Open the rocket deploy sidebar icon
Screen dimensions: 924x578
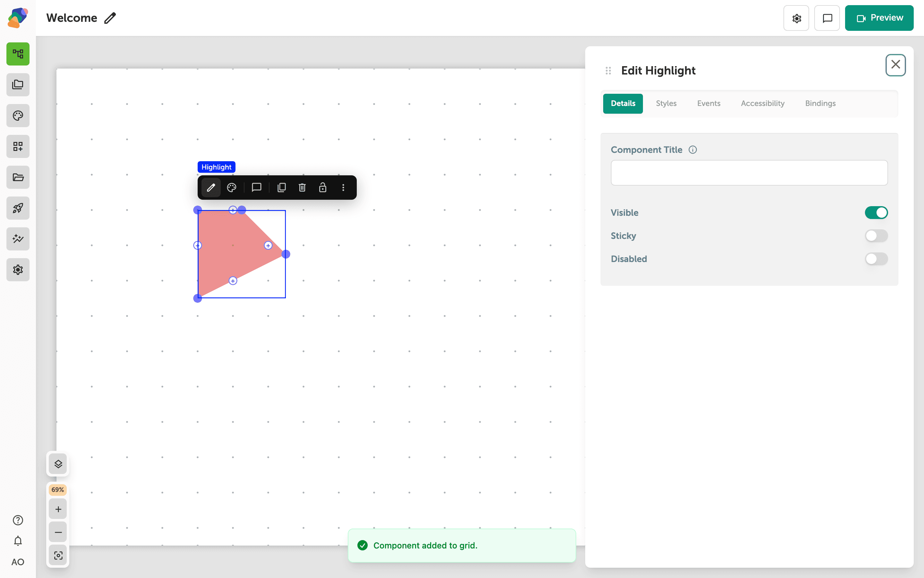[x=18, y=208]
